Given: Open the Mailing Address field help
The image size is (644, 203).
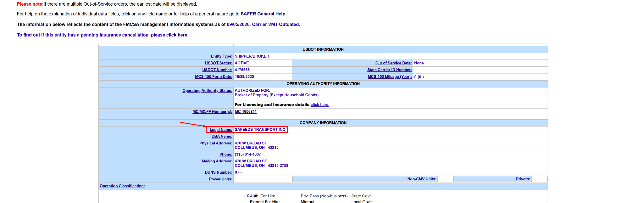Looking at the screenshot, I should click(217, 161).
